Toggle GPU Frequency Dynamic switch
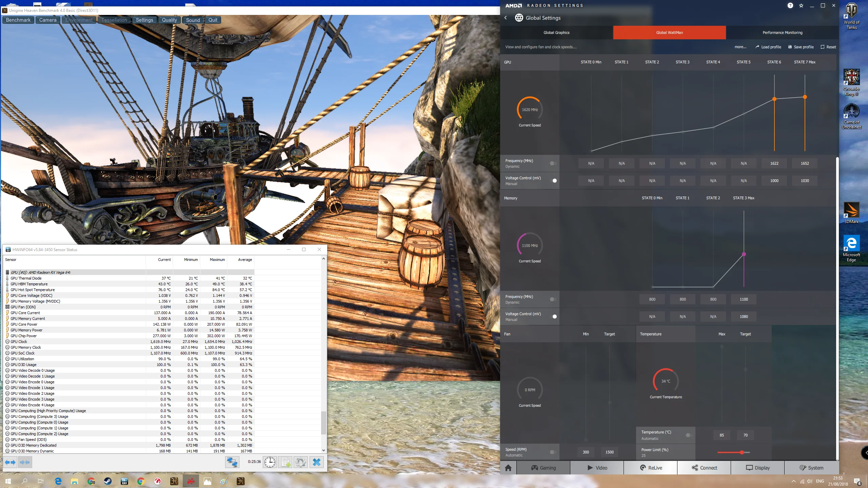The height and width of the screenshot is (488, 868). (x=553, y=163)
